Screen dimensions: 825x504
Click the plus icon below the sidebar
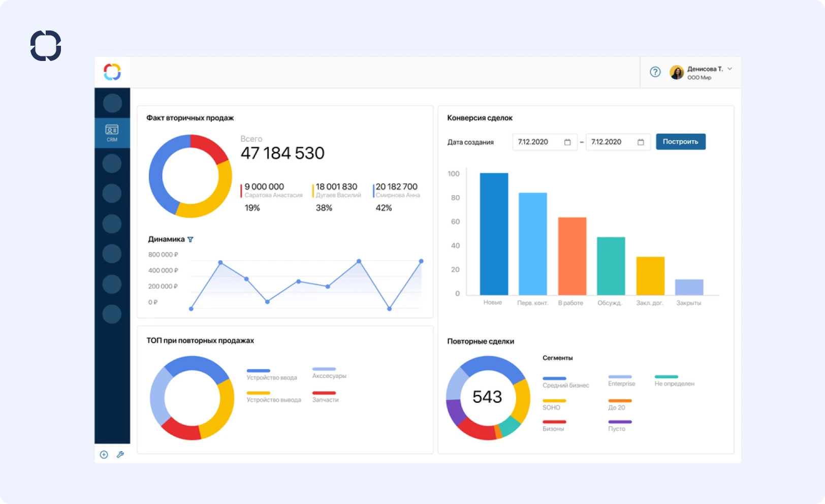click(104, 455)
